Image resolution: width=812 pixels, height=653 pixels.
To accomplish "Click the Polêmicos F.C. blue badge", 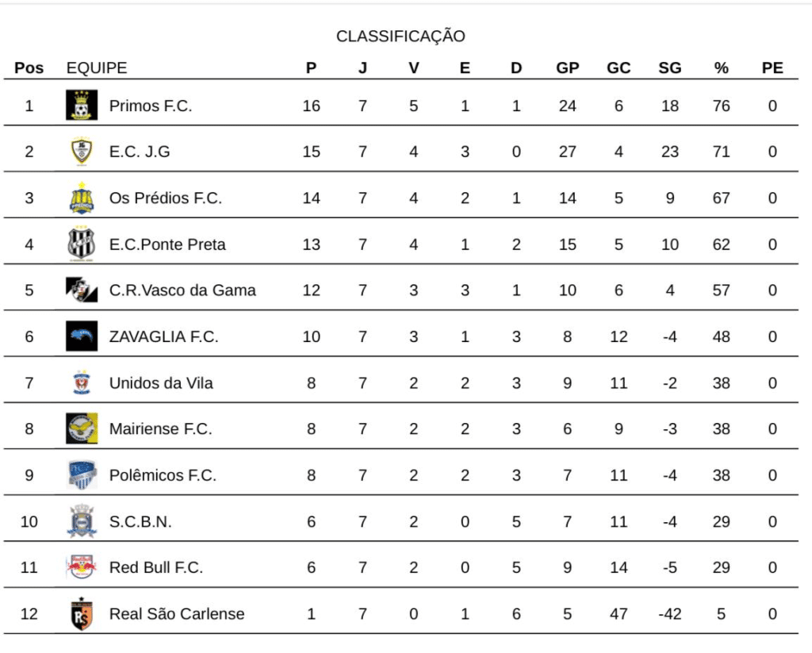I will coord(82,474).
